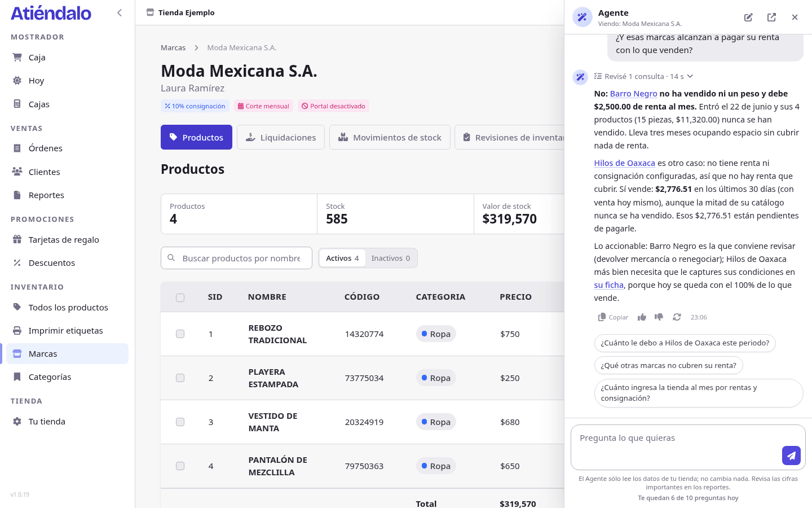The image size is (812, 508).
Task: Follow the 'su ficha' link
Action: [608, 285]
